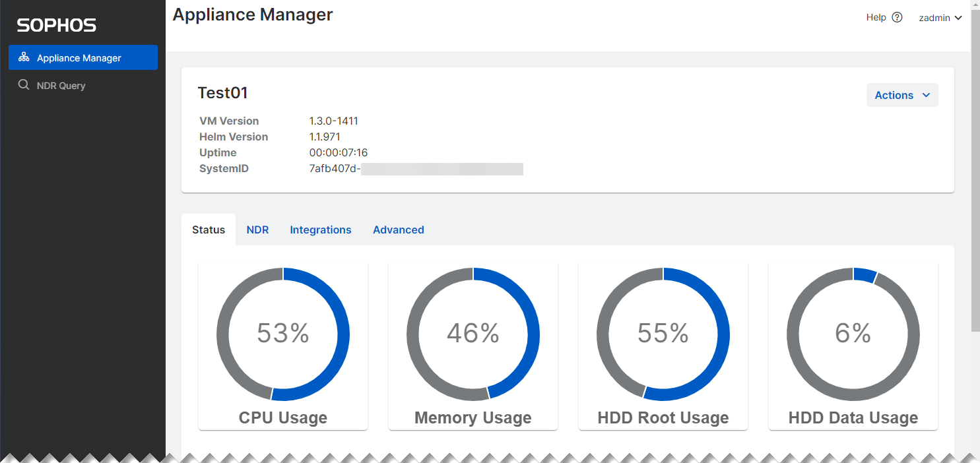Expand the Actions dropdown

tap(901, 95)
